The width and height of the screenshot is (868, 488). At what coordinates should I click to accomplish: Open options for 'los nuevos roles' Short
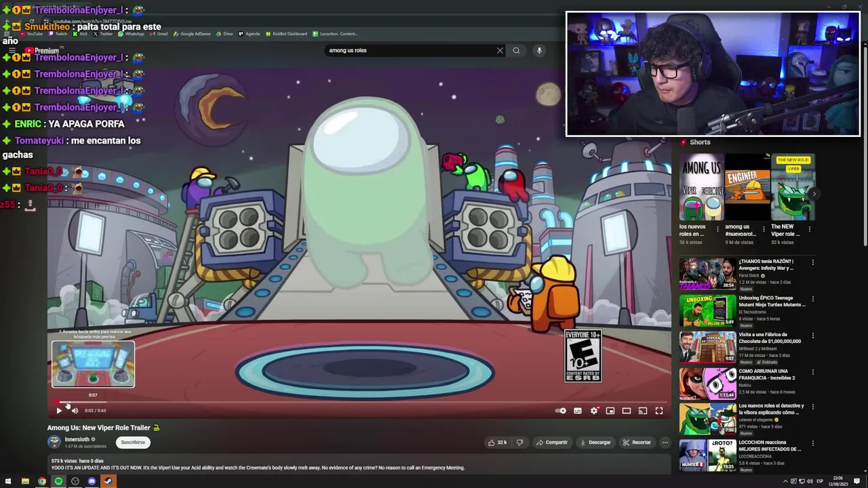(718, 230)
